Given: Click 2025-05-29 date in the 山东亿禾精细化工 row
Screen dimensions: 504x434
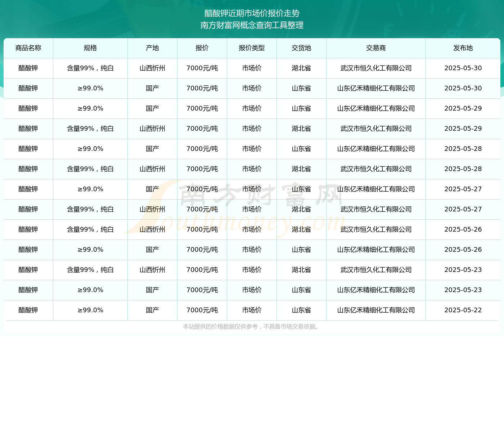Looking at the screenshot, I should click(463, 108).
